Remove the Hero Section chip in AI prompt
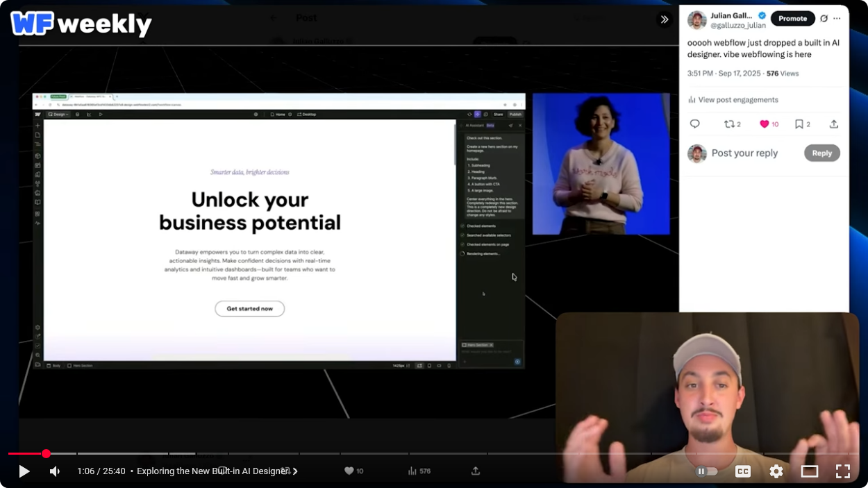Viewport: 868px width, 488px height. 491,345
